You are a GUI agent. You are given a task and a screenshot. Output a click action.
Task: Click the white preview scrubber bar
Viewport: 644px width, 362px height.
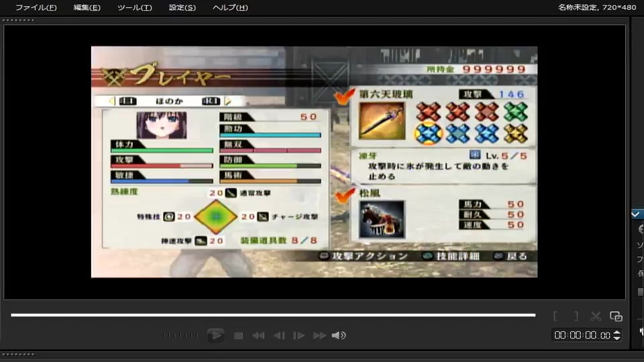273,315
